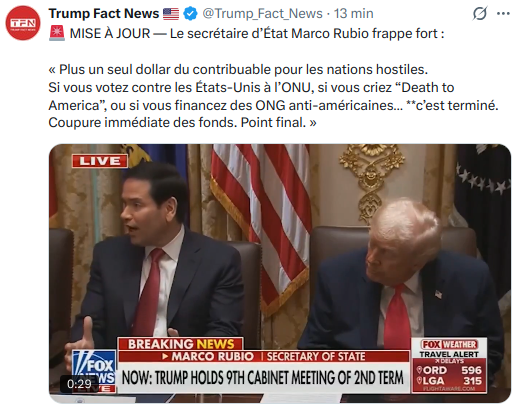Viewport: 516px width, 408px height.
Task: Open the three-dot more options menu
Action: 503,14
